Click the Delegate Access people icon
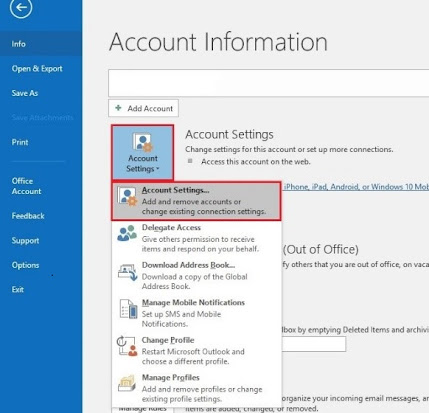This screenshot has height=413, width=429. [127, 233]
